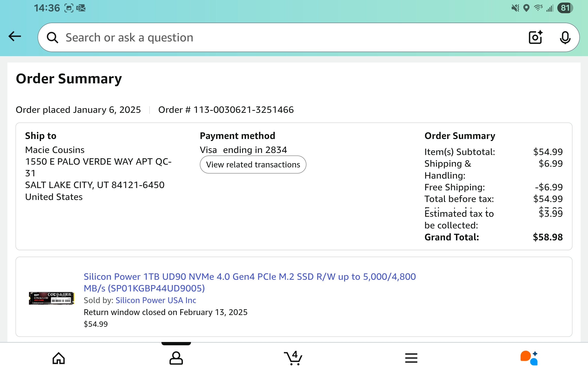Screen dimensions: 588x374
Task: Click View related transactions button
Action: [253, 165]
